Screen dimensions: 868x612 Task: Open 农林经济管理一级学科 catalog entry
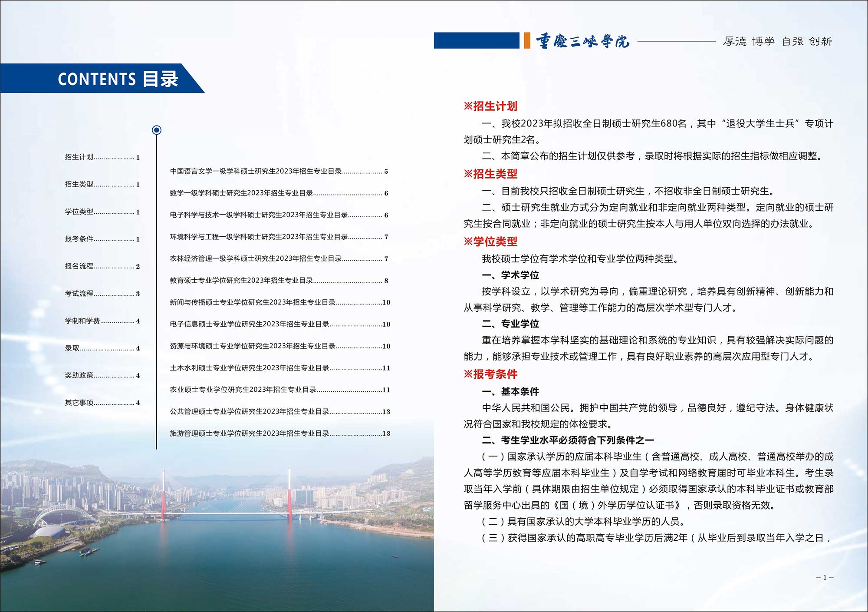click(279, 259)
